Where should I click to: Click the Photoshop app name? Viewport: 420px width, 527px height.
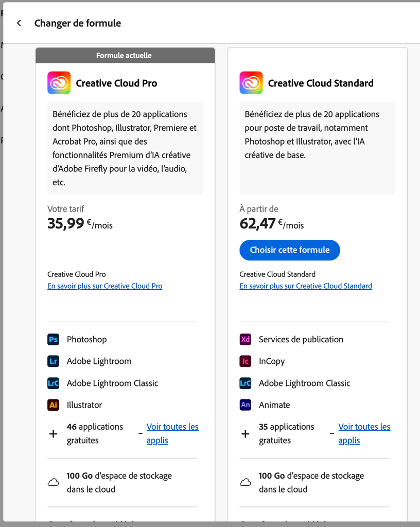coord(86,340)
